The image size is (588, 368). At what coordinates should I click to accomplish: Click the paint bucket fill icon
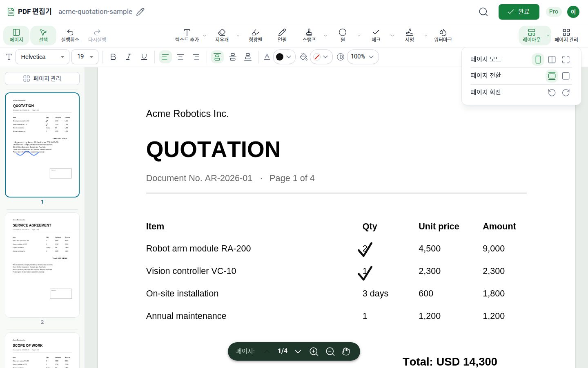(x=303, y=57)
